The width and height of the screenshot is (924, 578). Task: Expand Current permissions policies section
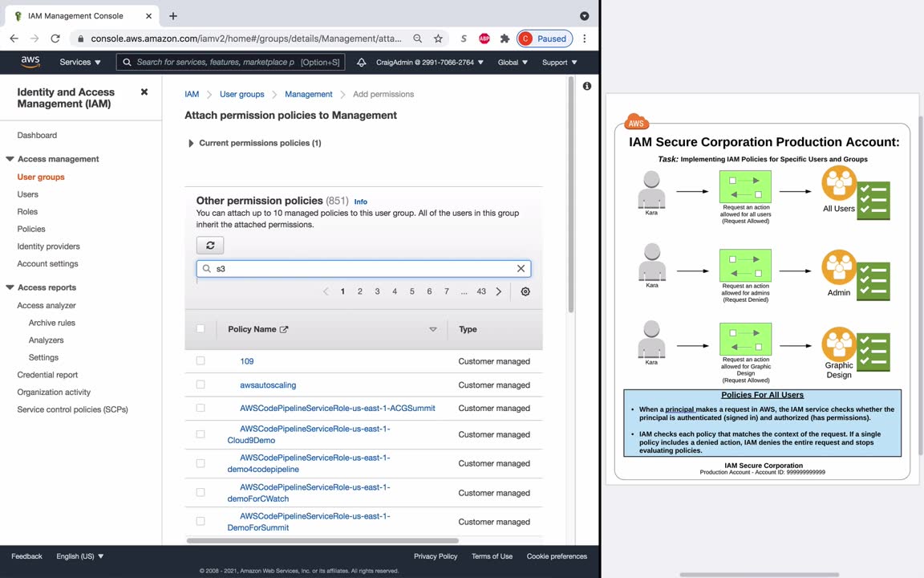(x=190, y=144)
